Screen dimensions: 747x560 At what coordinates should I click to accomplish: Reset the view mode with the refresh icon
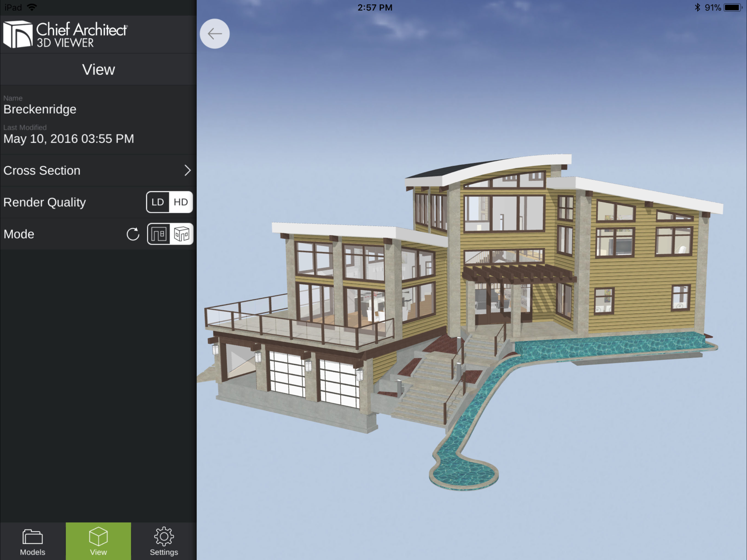click(133, 234)
